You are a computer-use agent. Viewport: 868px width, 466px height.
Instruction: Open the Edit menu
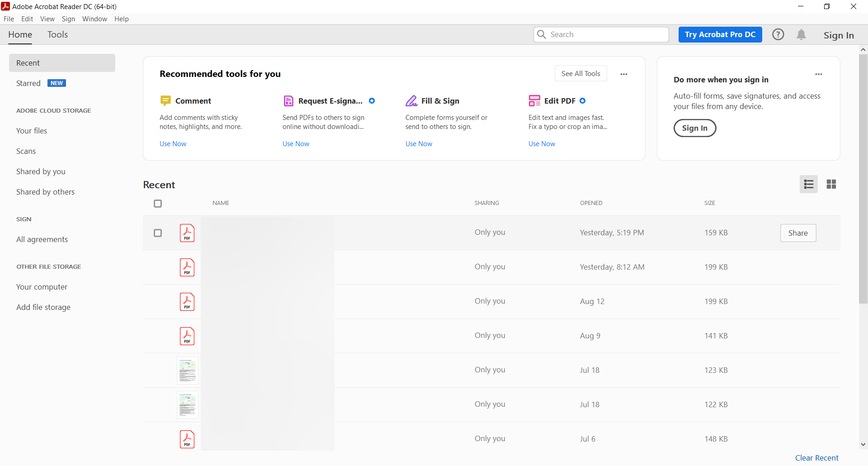(x=27, y=19)
